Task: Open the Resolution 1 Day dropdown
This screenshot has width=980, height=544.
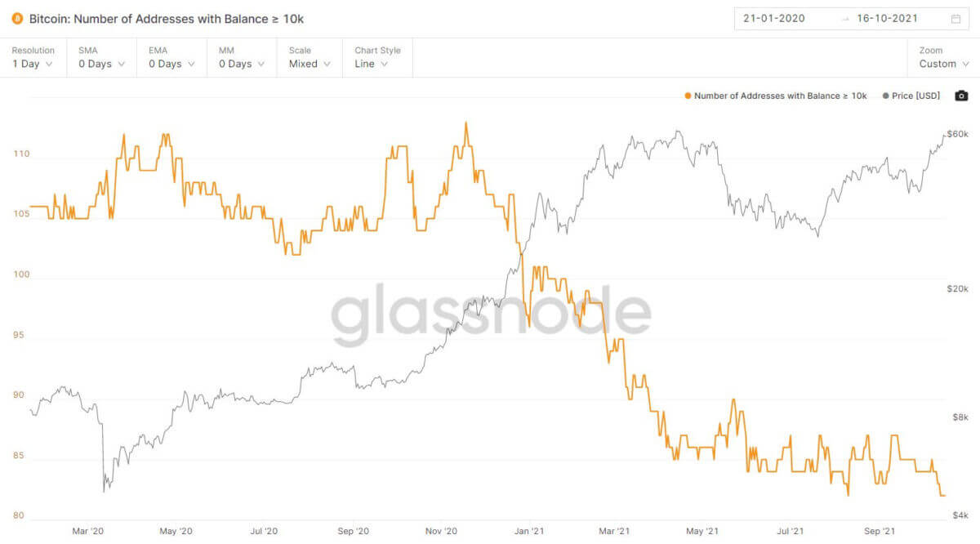Action: [x=33, y=58]
